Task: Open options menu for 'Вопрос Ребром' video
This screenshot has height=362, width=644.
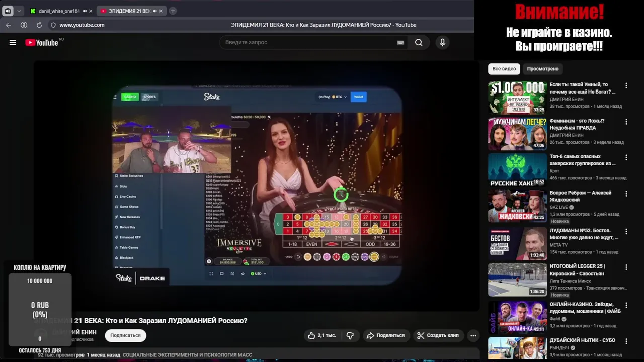Action: tap(626, 194)
